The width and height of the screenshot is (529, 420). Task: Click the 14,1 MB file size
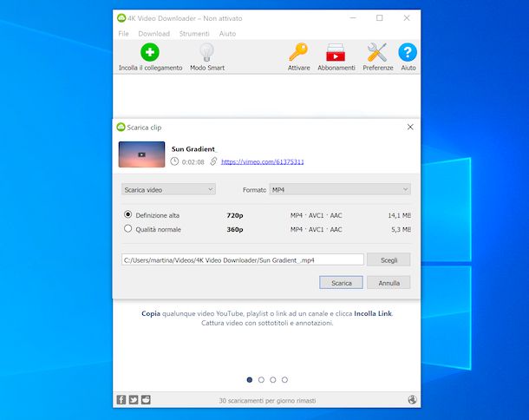[x=400, y=215]
